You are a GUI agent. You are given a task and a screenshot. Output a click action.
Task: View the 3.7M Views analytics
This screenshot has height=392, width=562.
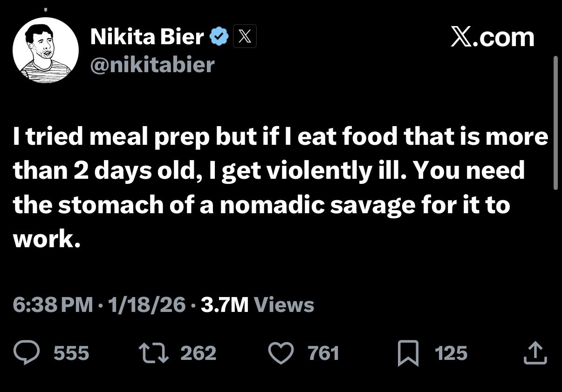[x=257, y=305]
